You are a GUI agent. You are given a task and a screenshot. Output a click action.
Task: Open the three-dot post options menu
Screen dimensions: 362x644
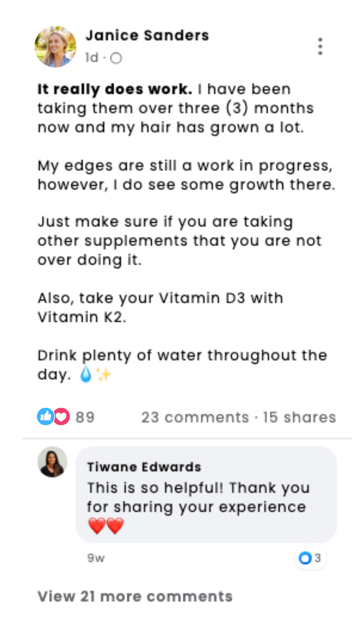pyautogui.click(x=320, y=46)
